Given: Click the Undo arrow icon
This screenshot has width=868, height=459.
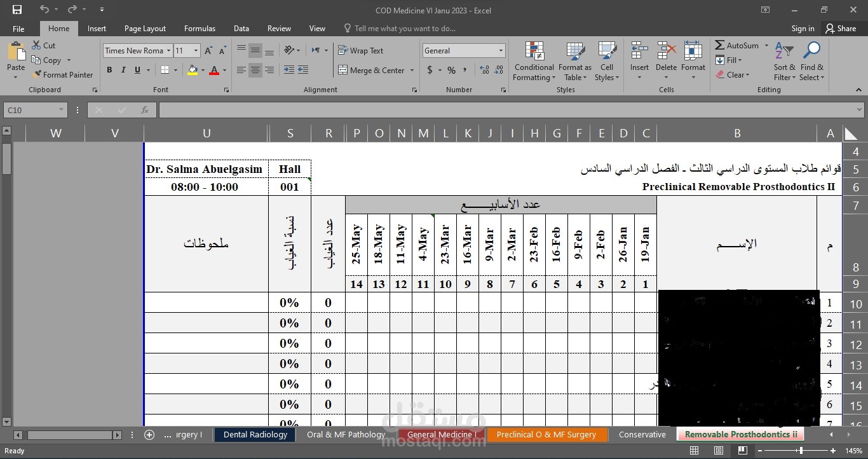Looking at the screenshot, I should 44,10.
